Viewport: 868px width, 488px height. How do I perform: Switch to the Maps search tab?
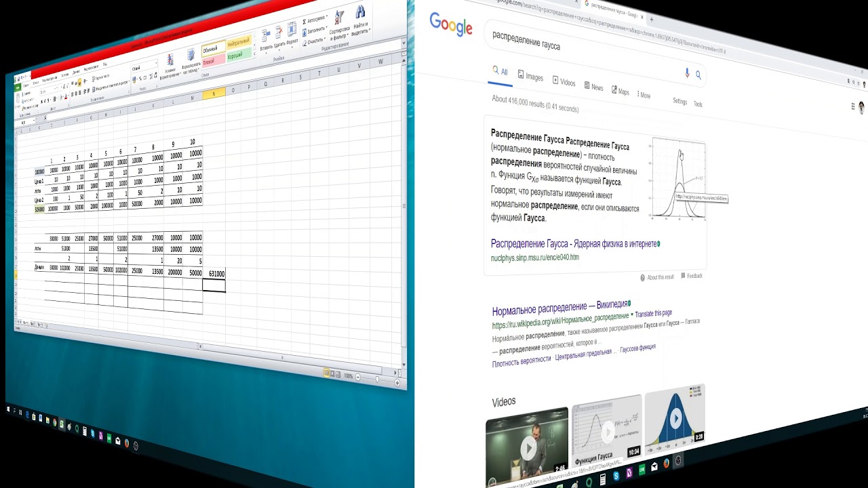tap(620, 91)
